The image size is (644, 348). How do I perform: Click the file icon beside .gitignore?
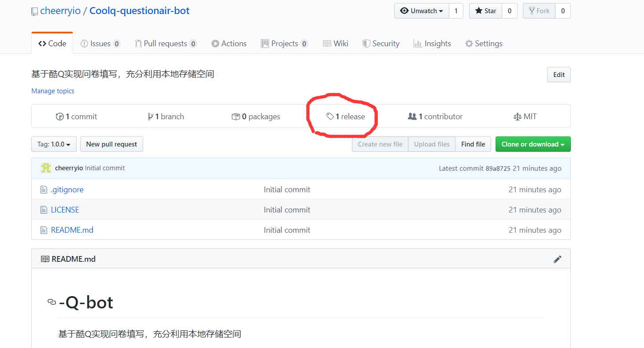point(44,190)
